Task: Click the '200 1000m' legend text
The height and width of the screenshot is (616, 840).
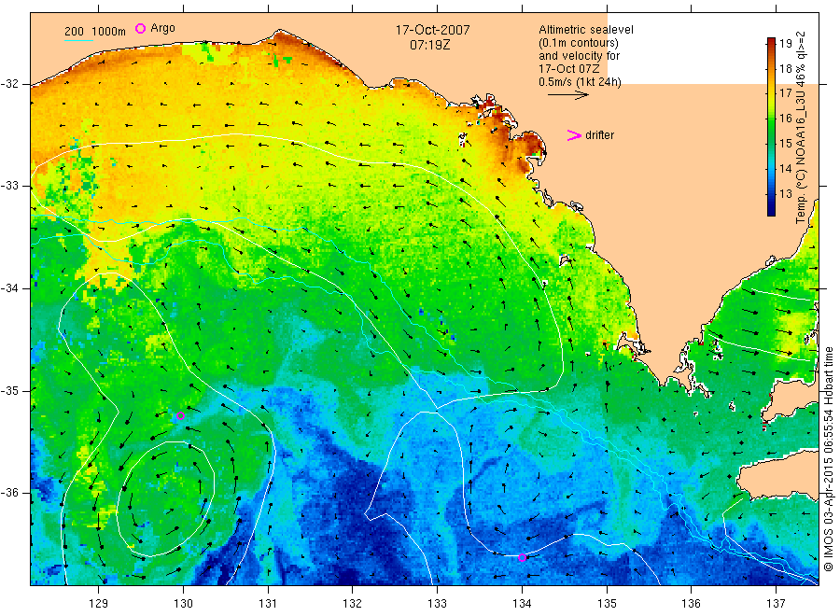Action: click(95, 32)
